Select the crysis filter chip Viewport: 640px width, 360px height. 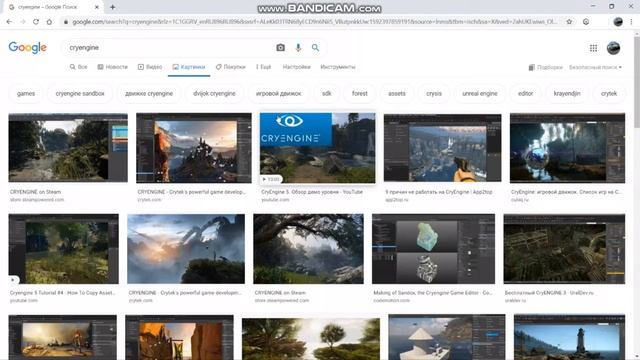tap(434, 93)
